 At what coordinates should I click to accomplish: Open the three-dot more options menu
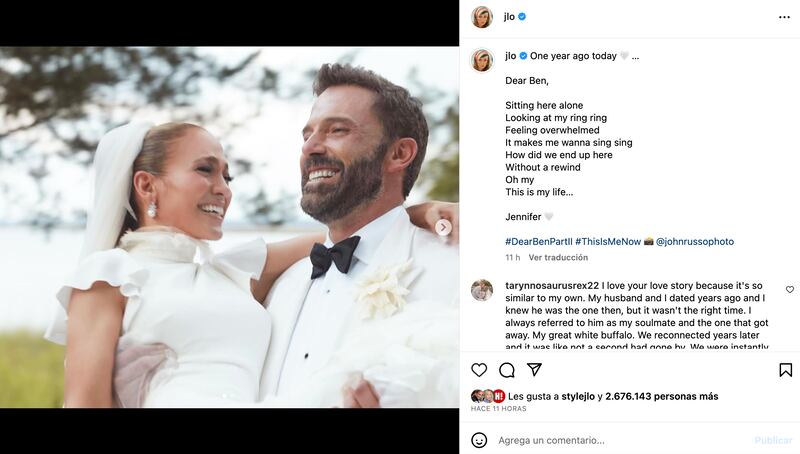pyautogui.click(x=785, y=17)
